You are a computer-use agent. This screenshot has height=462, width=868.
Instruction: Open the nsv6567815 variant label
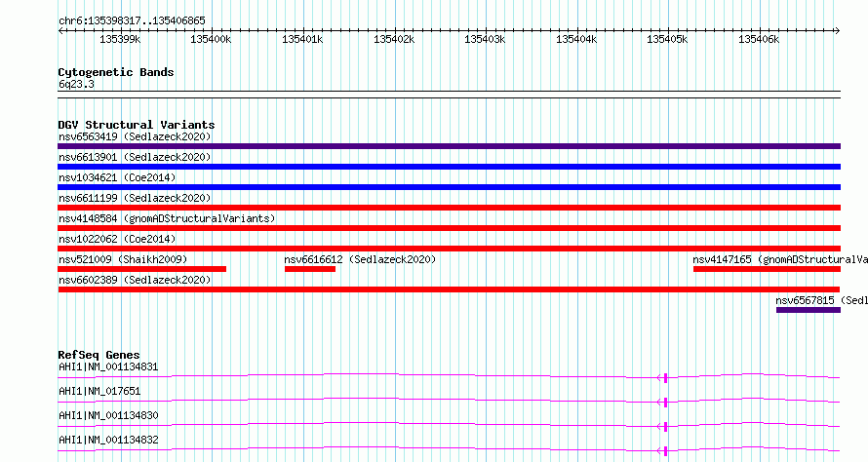point(821,300)
